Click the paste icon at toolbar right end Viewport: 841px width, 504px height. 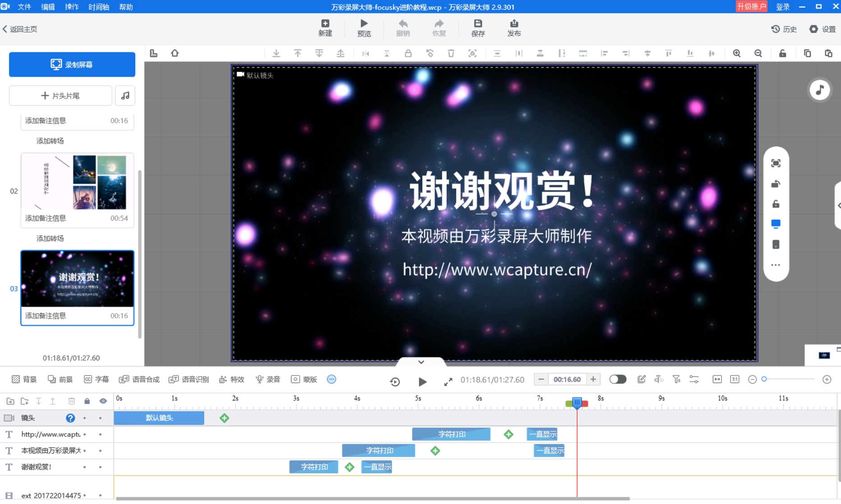828,53
